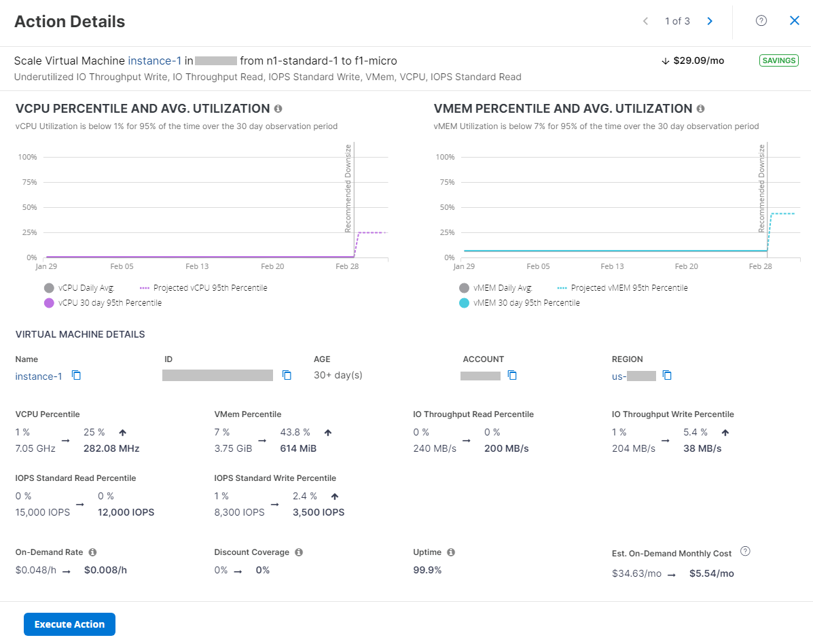Open instance-1 link in the action summary
Viewport: 813px width, 644px height.
point(154,60)
